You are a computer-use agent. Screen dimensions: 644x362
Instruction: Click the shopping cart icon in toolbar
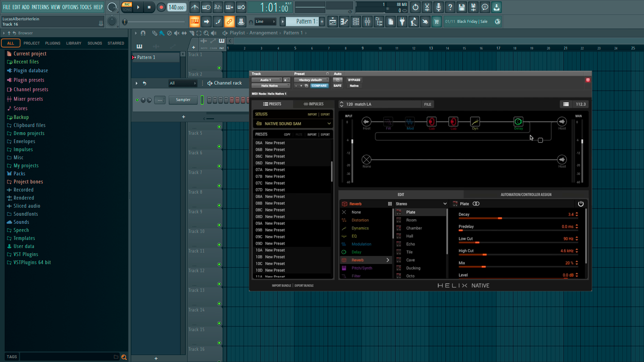(x=437, y=22)
